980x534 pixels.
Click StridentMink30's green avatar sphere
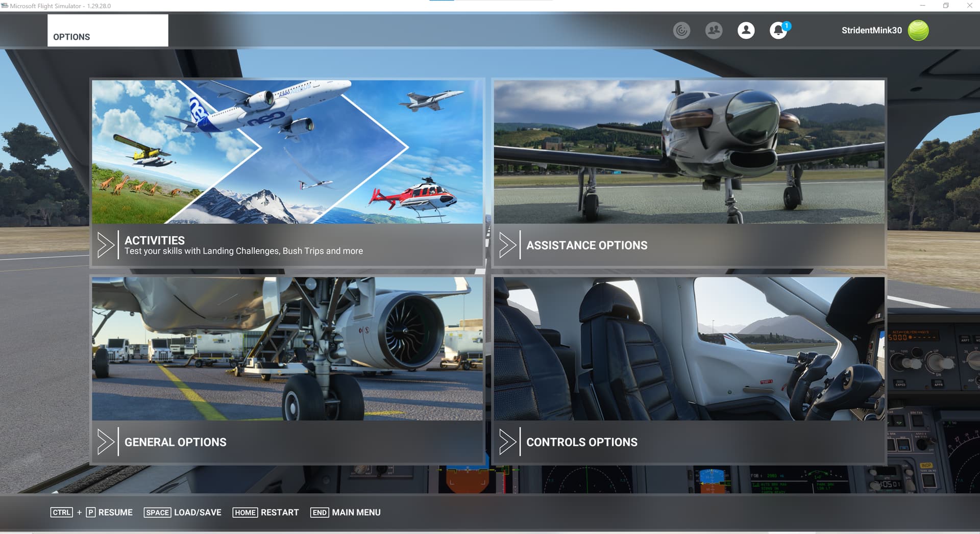coord(917,30)
